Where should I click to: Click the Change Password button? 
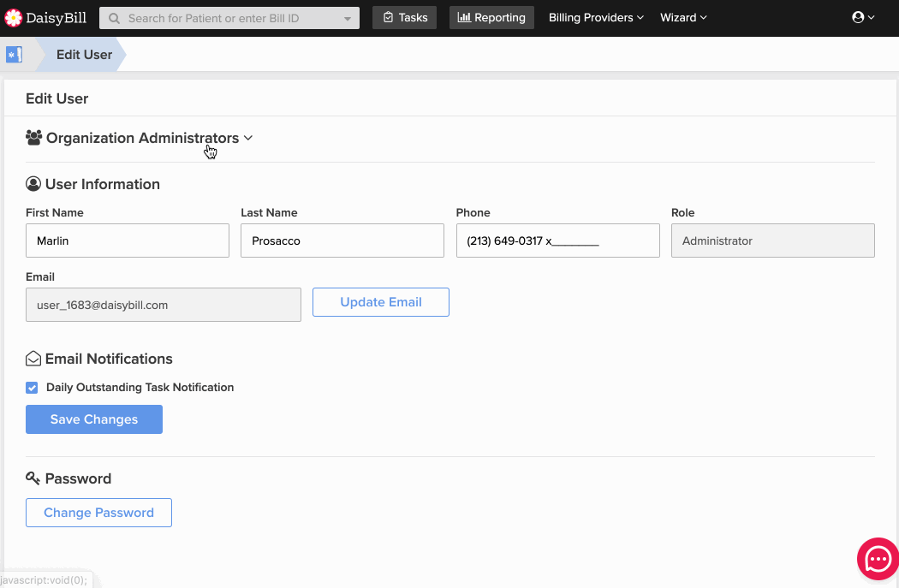98,513
